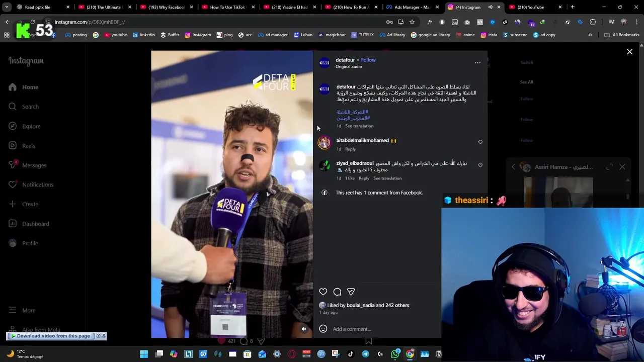Open the youtube bookmark
This screenshot has height=362, width=644.
pos(115,35)
